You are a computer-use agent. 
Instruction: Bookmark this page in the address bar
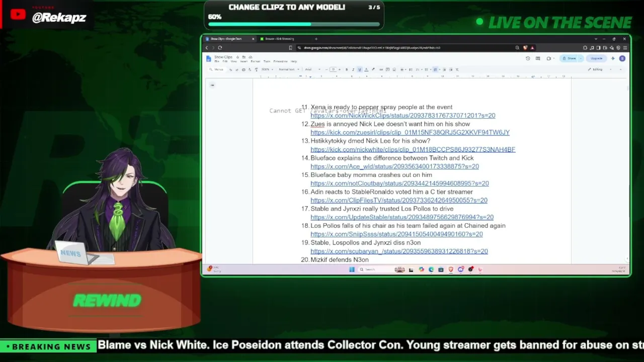pyautogui.click(x=290, y=48)
